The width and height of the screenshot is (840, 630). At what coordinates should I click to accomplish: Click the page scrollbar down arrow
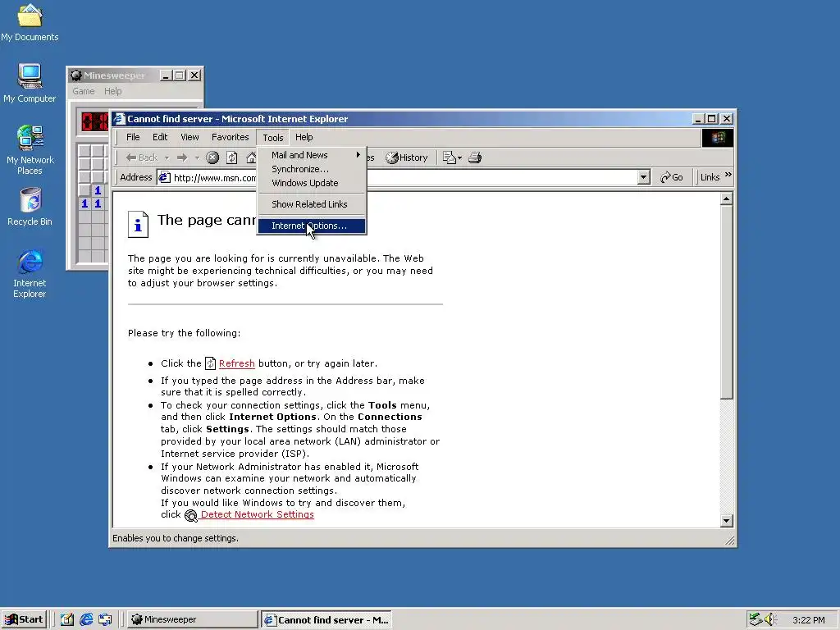(x=727, y=521)
